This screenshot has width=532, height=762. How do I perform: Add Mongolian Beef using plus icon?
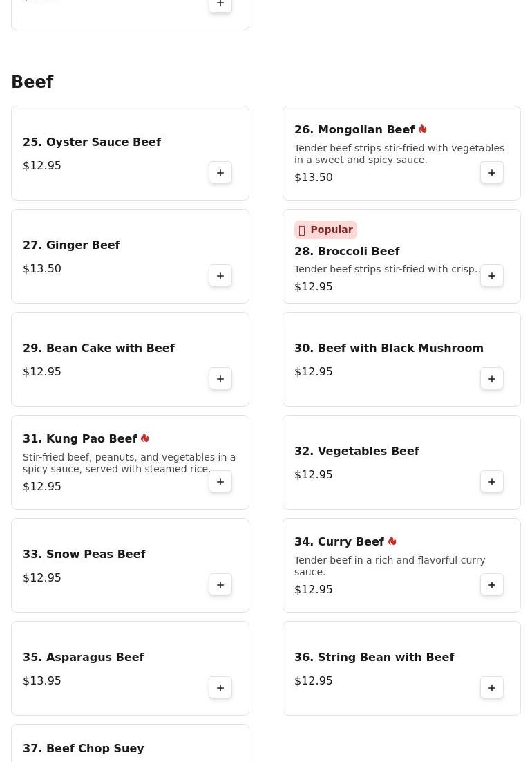click(x=492, y=172)
